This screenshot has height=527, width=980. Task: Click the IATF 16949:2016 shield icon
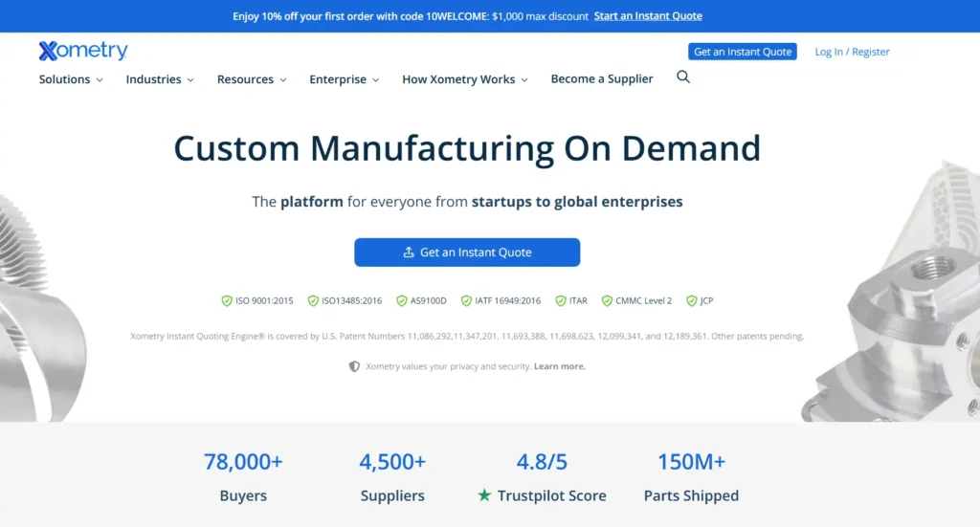pyautogui.click(x=466, y=300)
